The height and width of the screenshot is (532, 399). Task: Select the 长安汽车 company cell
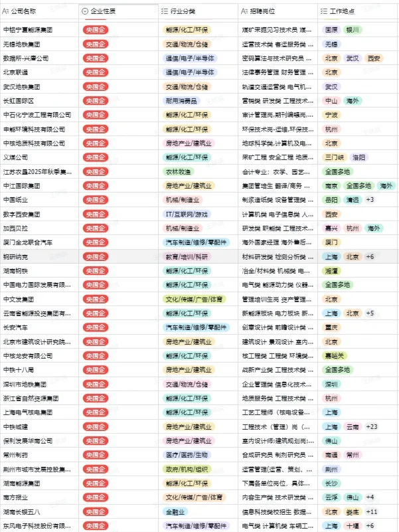tap(39, 327)
